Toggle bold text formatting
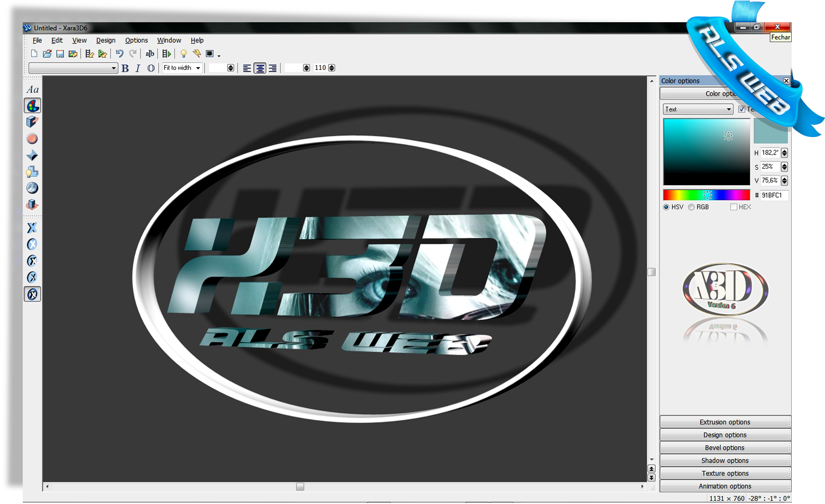 125,68
